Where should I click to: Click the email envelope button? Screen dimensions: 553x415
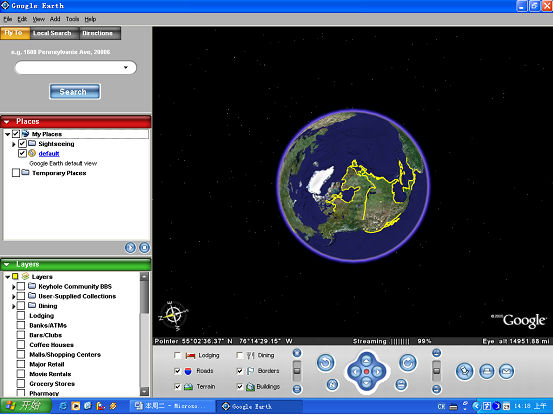pyautogui.click(x=506, y=371)
